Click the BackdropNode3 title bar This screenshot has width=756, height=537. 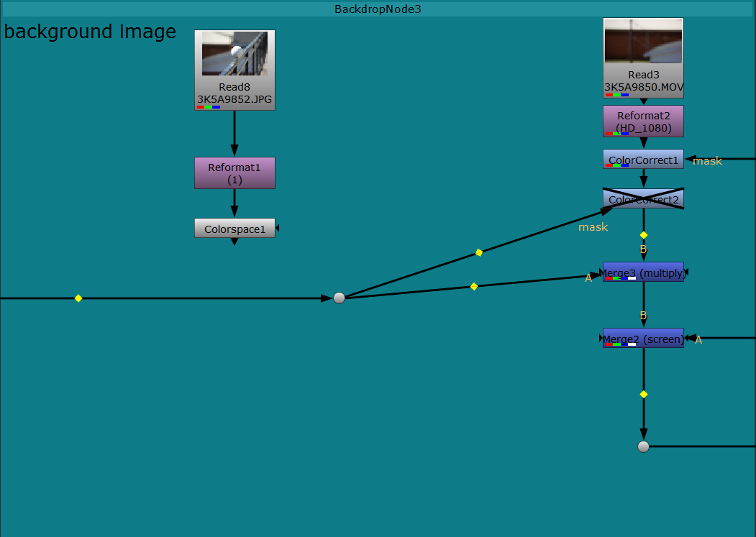click(x=378, y=9)
